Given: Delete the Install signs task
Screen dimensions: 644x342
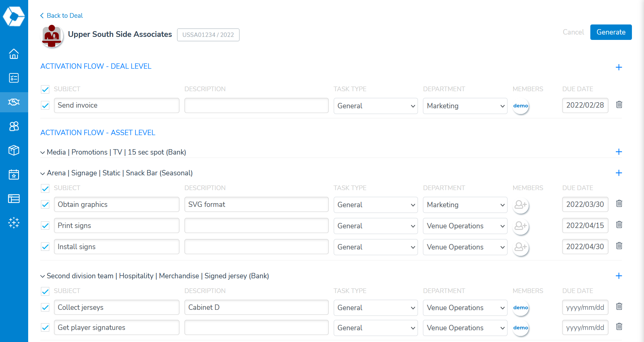Looking at the screenshot, I should 619,246.
